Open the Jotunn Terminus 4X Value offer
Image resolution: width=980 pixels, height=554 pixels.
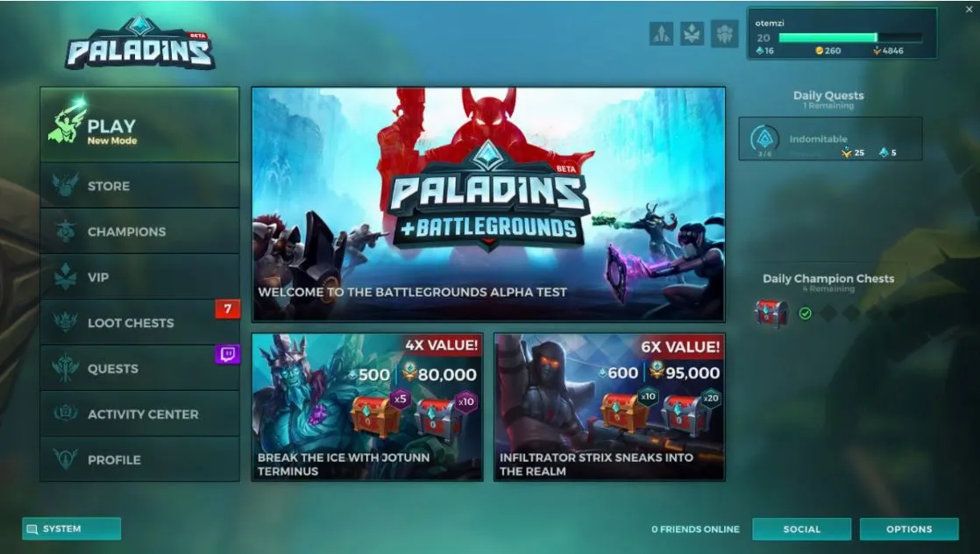click(x=367, y=407)
